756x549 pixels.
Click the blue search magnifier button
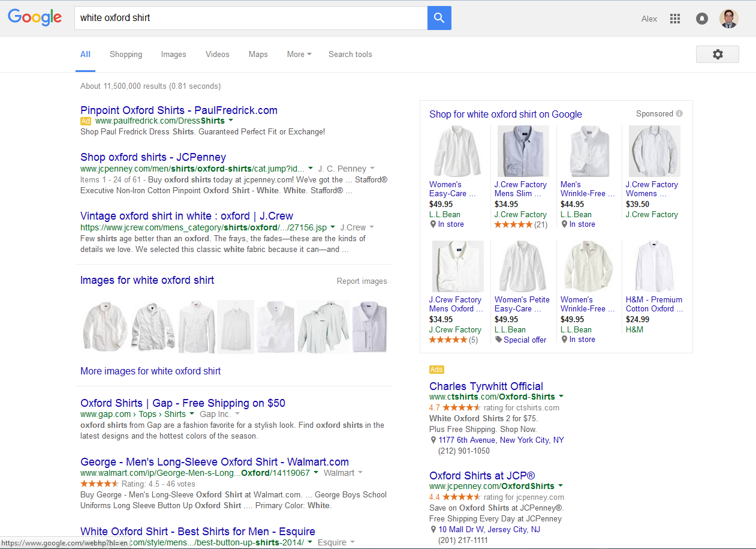pyautogui.click(x=439, y=18)
